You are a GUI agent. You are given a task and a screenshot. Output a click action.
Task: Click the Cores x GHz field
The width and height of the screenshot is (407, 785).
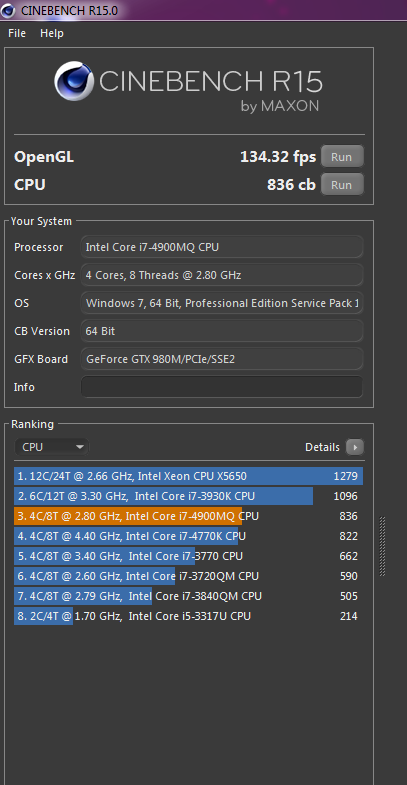pyautogui.click(x=222, y=275)
